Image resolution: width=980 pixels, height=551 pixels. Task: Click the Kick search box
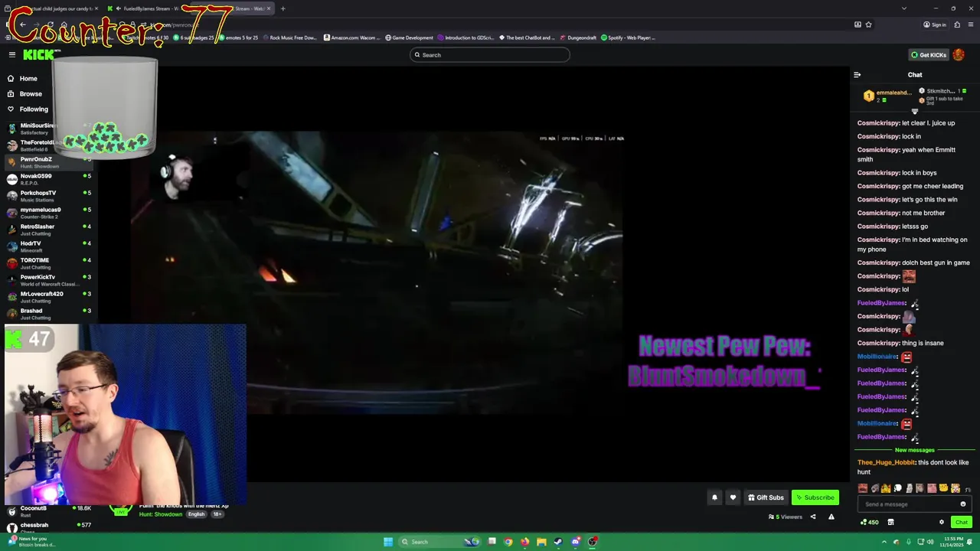pos(490,54)
